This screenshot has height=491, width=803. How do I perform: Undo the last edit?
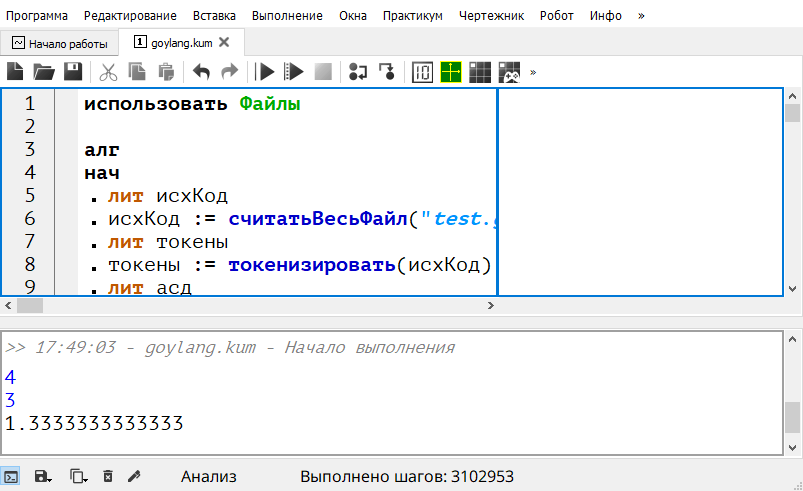(x=201, y=72)
